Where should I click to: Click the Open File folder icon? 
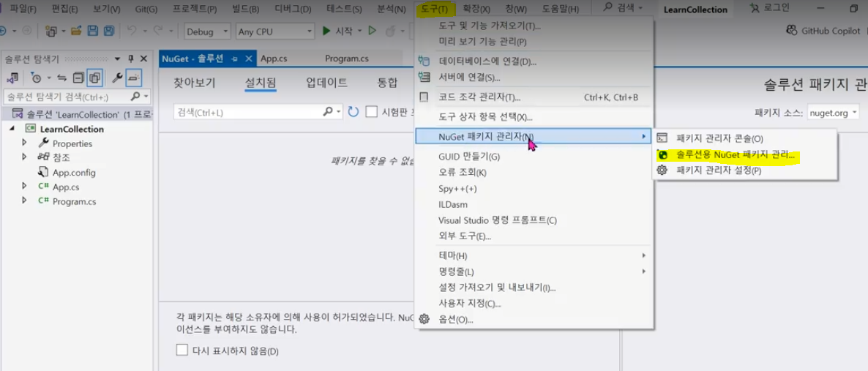pos(76,31)
